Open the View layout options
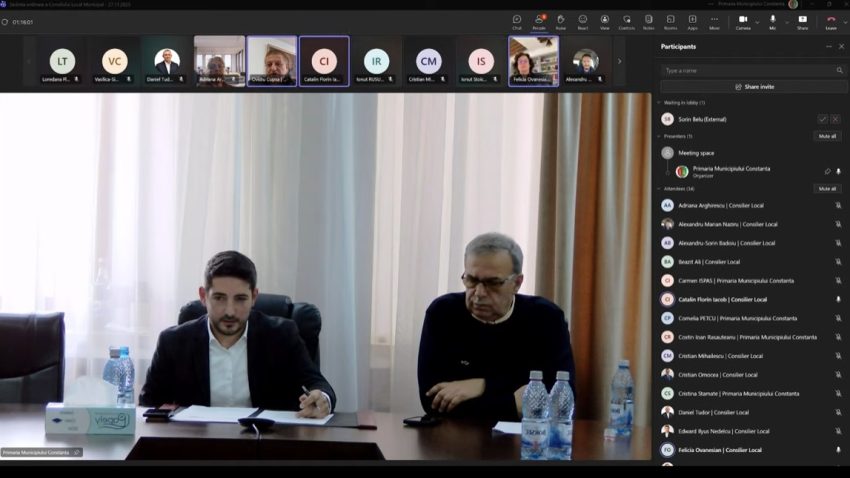 [604, 22]
